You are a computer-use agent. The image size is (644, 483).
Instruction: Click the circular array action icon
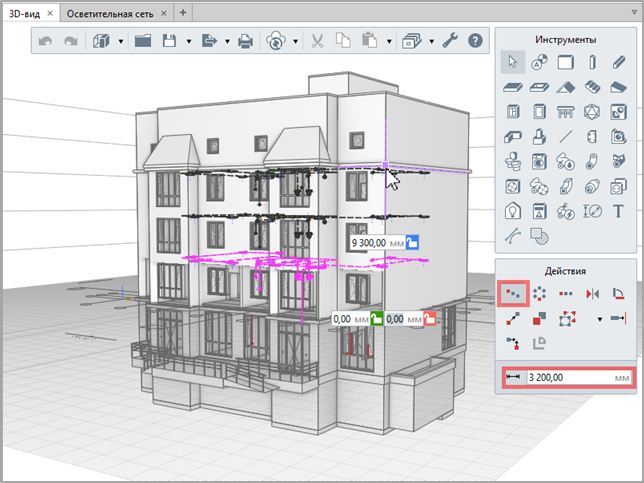coord(539,294)
